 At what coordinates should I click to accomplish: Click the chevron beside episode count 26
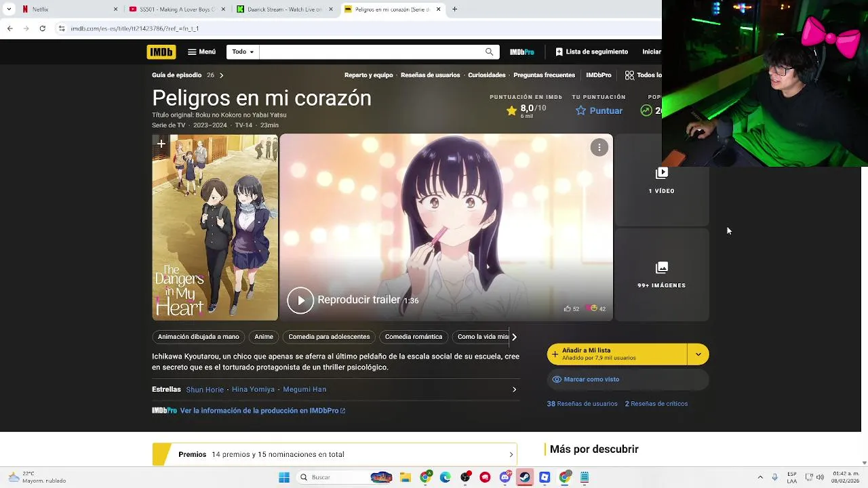coord(221,75)
